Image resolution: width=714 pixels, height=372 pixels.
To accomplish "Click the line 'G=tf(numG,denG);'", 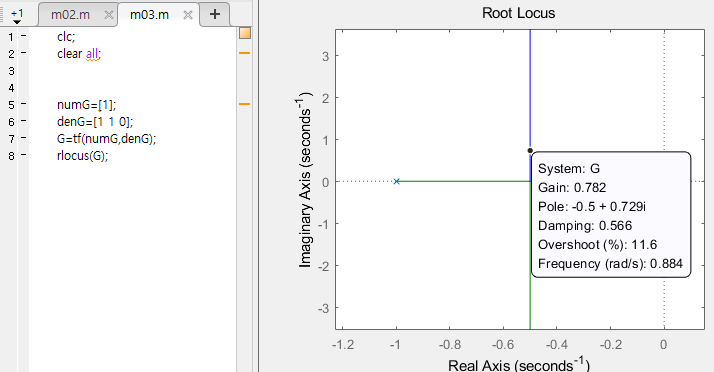I will tap(106, 138).
